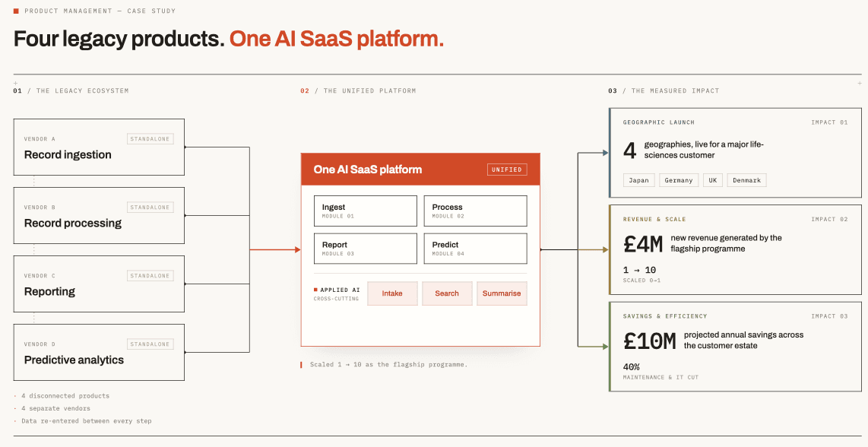Select the Reporting legacy card

[99, 284]
